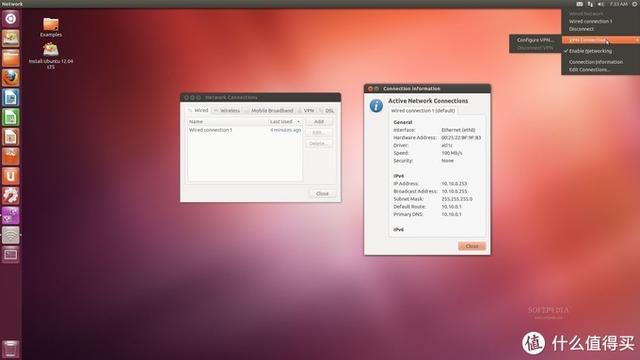Select the Network wifi icon in launcher

(11, 235)
